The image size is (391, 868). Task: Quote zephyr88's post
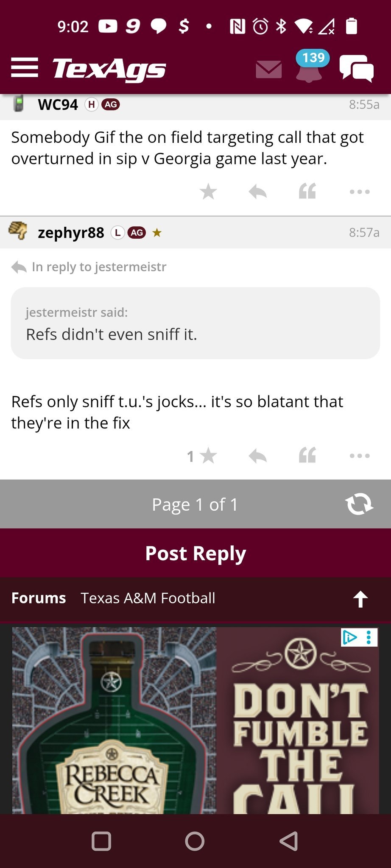click(307, 456)
